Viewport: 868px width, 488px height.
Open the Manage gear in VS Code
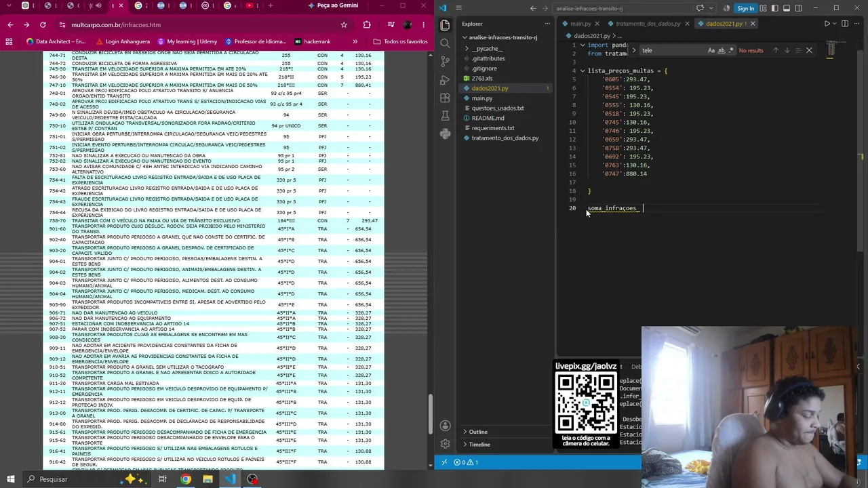click(445, 444)
